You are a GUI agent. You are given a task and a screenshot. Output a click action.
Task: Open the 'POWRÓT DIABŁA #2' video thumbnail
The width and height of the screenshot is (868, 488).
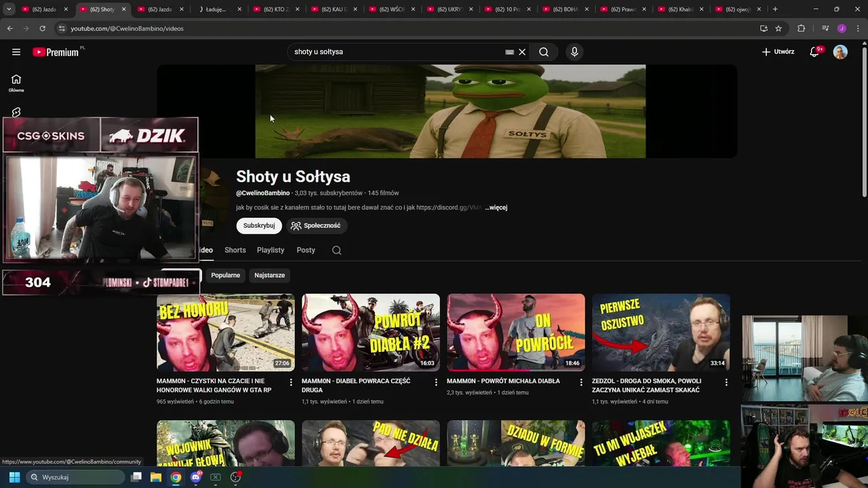(x=371, y=332)
